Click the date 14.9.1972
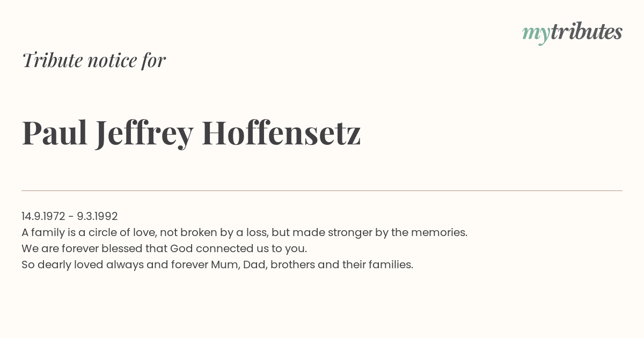Screen dimensions: 644x338 point(43,216)
